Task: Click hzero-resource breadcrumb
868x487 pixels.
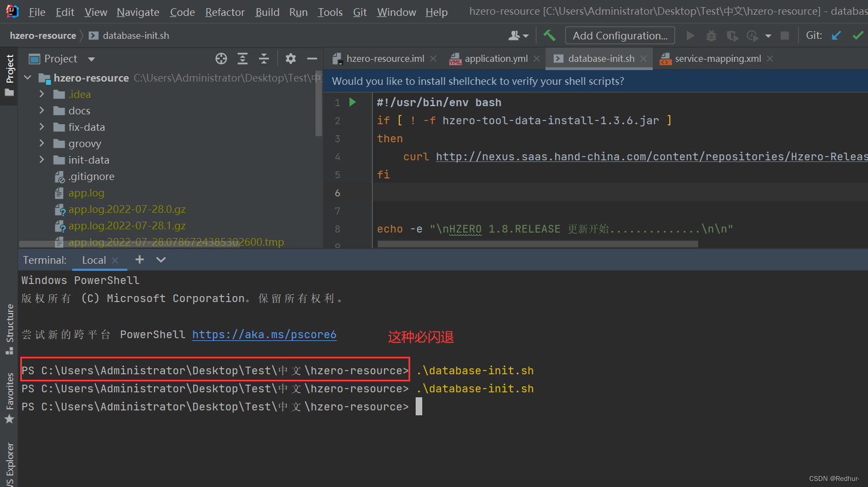Action: (43, 36)
